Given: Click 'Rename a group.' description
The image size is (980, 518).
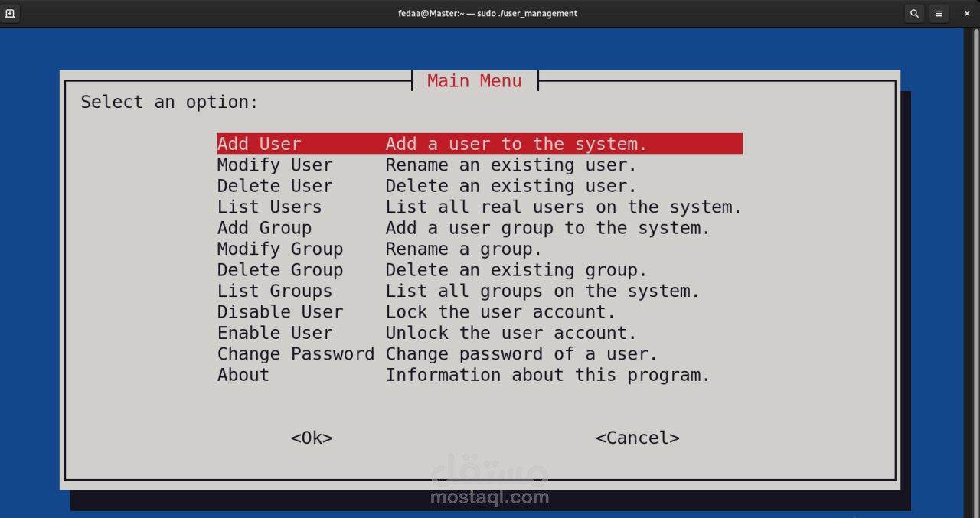Looking at the screenshot, I should (464, 249).
